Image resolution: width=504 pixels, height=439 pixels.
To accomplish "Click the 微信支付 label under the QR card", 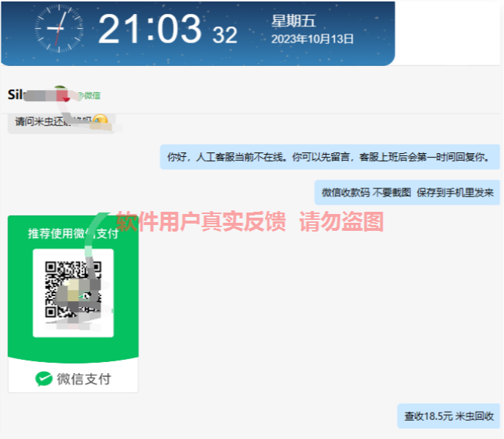I will (x=84, y=379).
